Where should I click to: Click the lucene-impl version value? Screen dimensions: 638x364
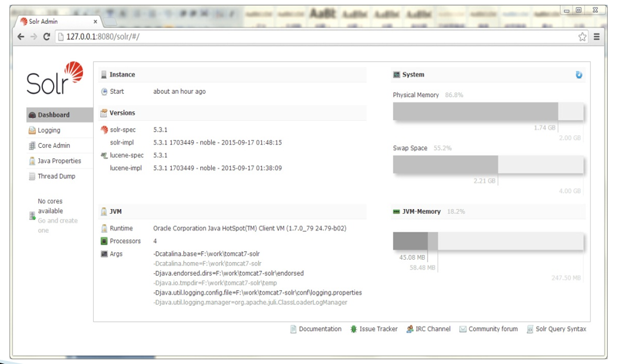pos(217,168)
